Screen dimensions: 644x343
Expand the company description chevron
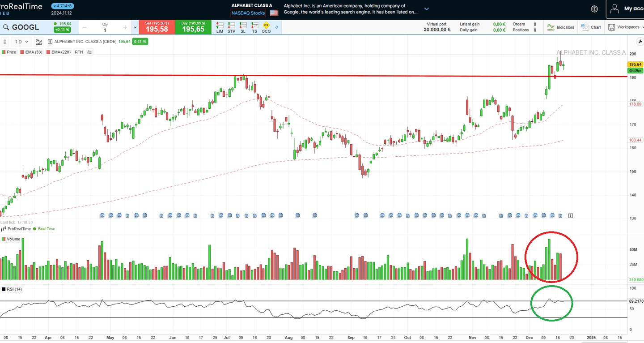426,9
